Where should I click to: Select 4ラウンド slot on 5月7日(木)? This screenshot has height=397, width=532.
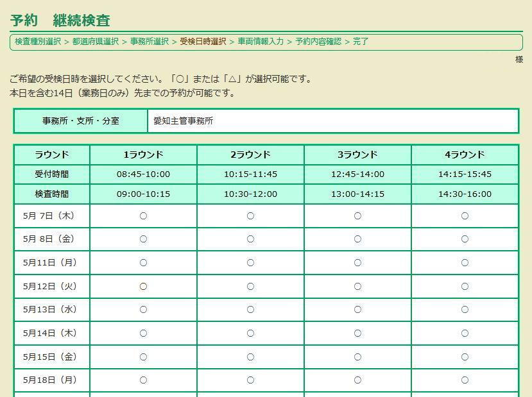click(465, 216)
